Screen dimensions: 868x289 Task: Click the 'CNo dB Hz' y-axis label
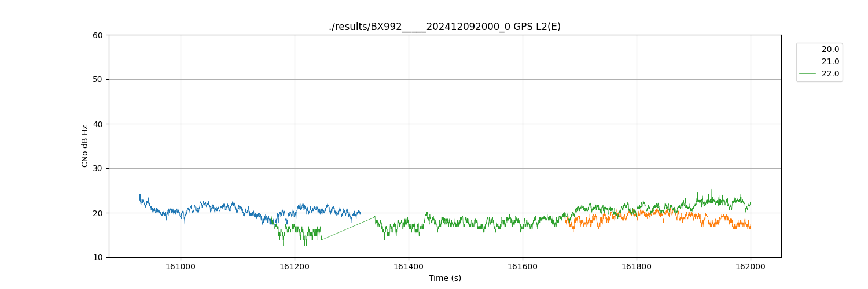click(x=85, y=146)
